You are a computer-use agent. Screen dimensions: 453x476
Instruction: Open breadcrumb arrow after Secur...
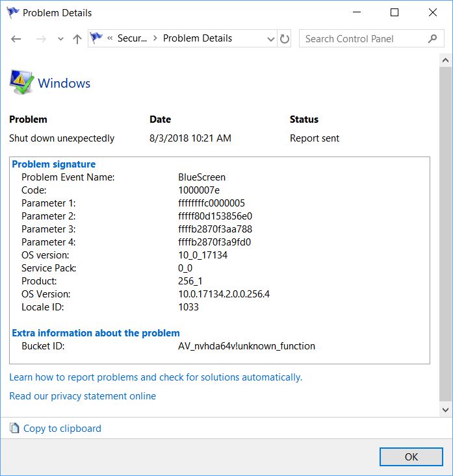(155, 38)
